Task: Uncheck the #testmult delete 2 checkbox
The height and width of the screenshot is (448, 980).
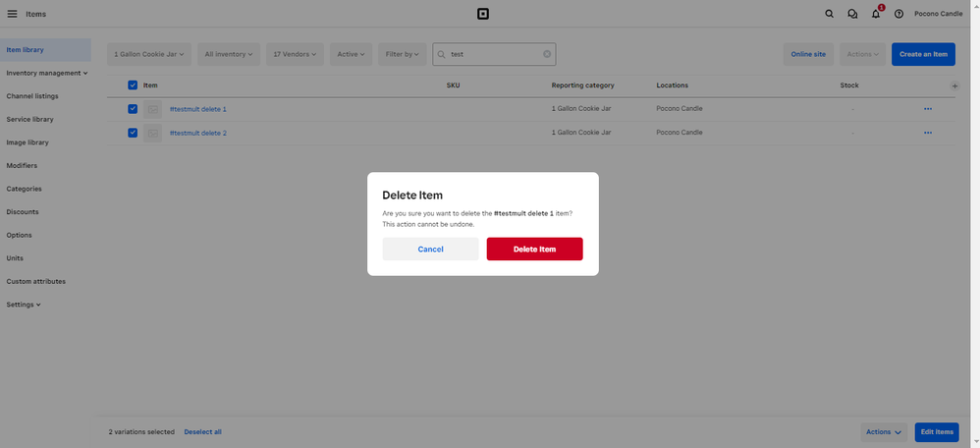Action: coord(133,133)
